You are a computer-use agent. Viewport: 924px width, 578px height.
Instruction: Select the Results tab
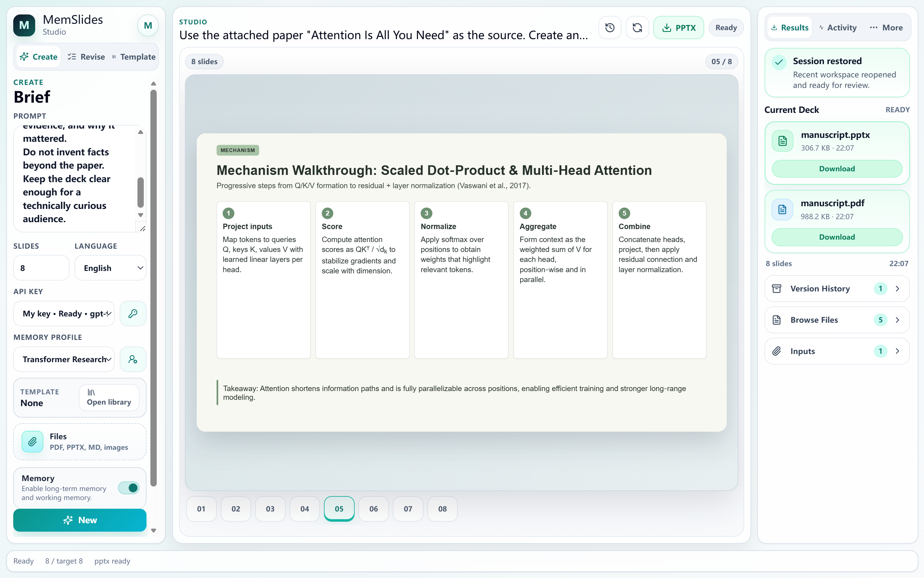[x=789, y=27]
